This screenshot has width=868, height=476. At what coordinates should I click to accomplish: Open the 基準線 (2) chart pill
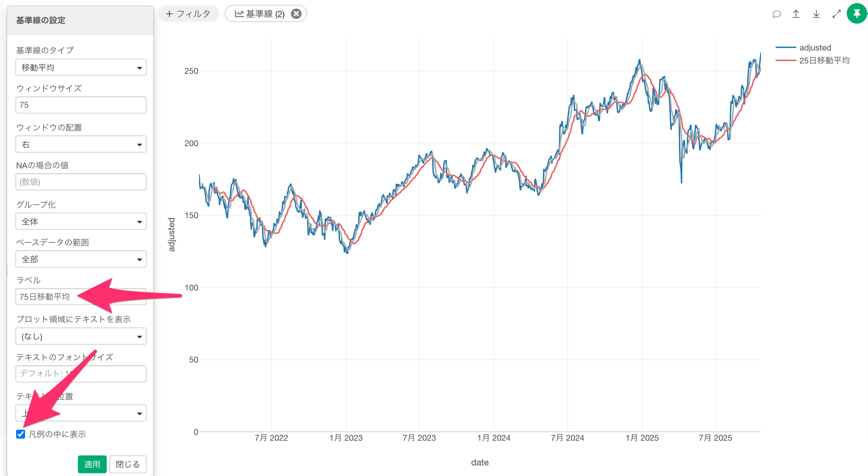click(260, 14)
